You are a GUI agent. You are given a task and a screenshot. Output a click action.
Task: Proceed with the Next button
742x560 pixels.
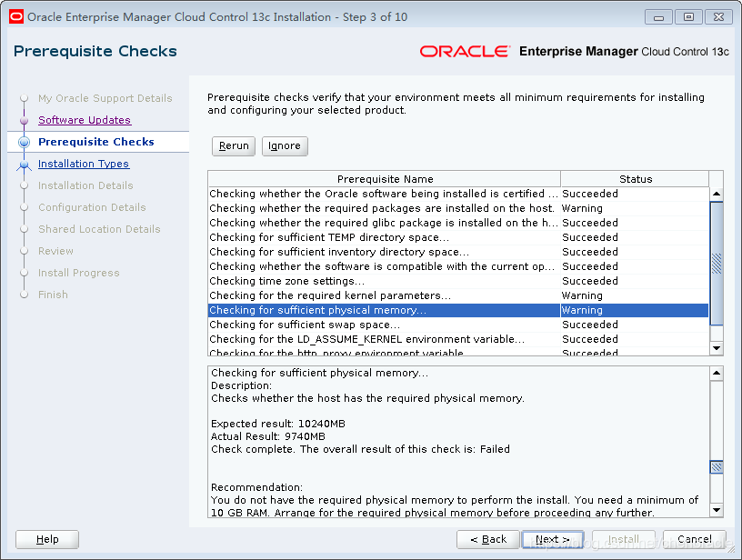tap(553, 539)
